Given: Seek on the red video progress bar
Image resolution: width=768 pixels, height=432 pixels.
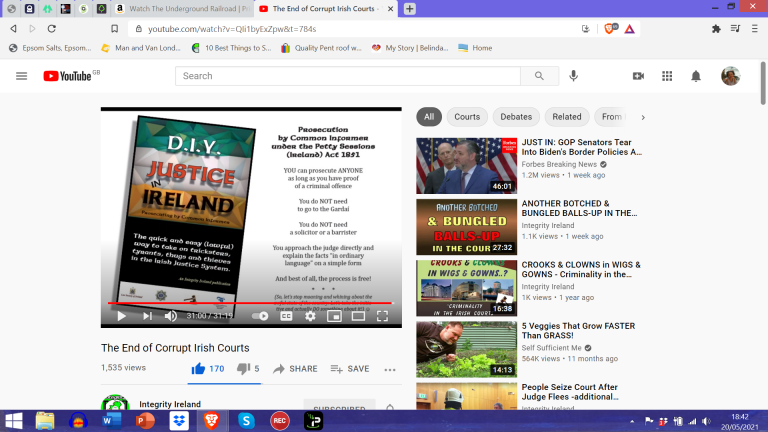Looking at the screenshot, I should 250,303.
